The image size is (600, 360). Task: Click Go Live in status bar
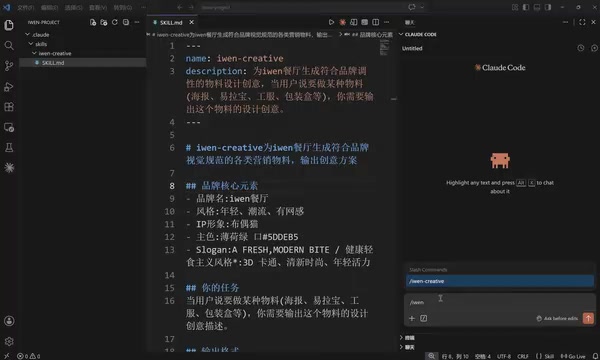(x=572, y=356)
